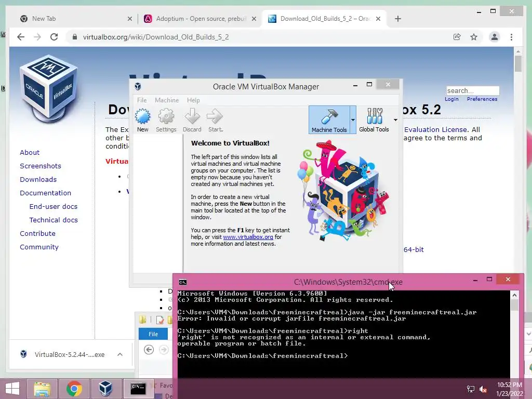Open the Settings gear in VirtualBox toolbar
Image resolution: width=532 pixels, height=399 pixels.
coord(166,120)
